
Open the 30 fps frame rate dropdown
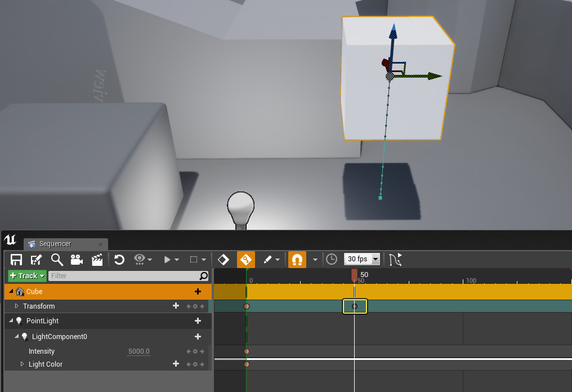pyautogui.click(x=361, y=259)
